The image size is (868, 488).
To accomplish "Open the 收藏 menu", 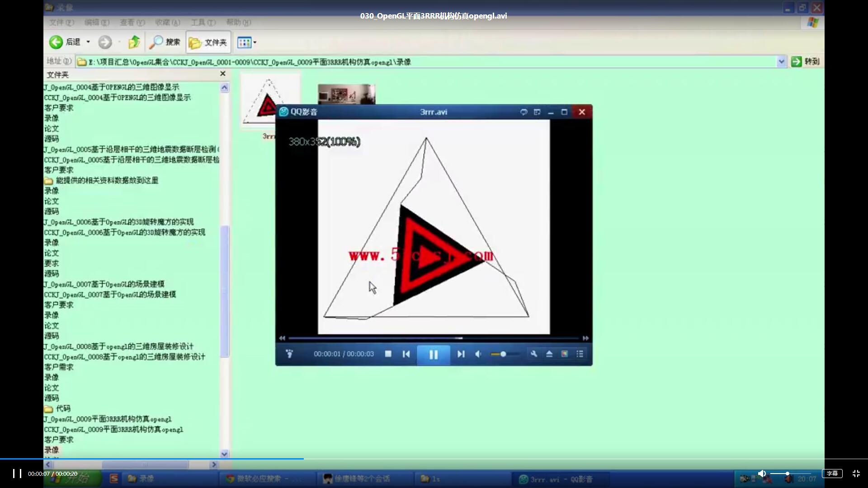I will 167,22.
